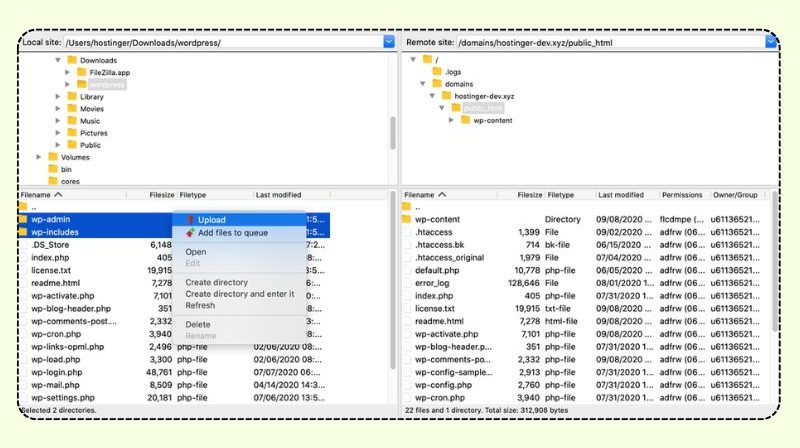Click the hostinger-dev.xyz folder icon
This screenshot has height=448, width=800.
[446, 95]
